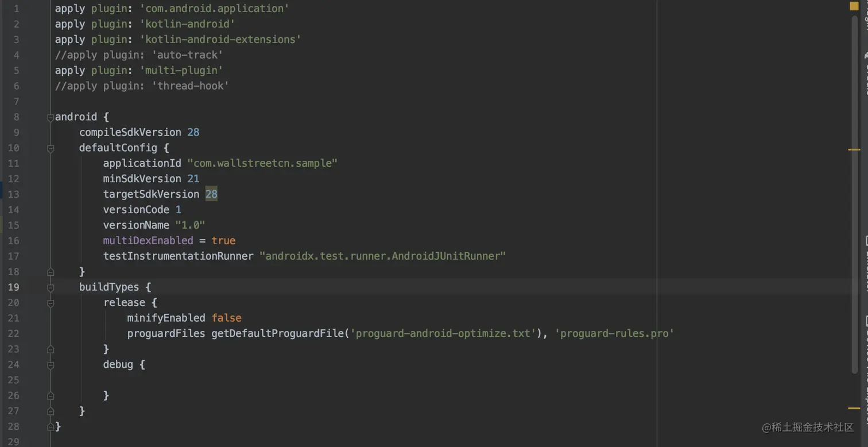
Task: Click the versionName property
Action: click(137, 226)
